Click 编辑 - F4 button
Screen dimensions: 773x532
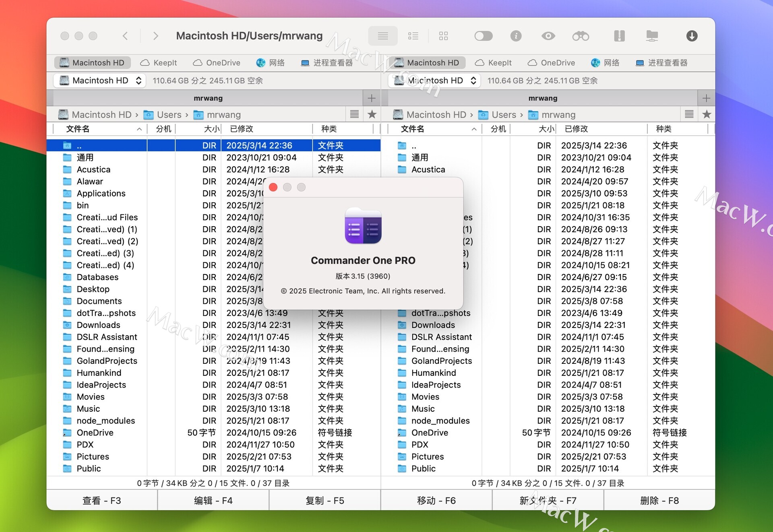[x=213, y=500]
